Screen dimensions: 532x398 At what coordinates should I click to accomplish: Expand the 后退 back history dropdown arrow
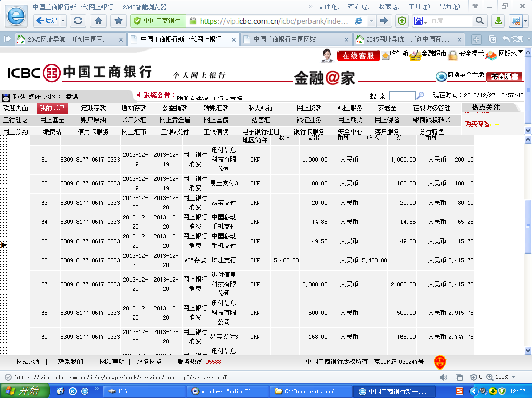(x=63, y=21)
